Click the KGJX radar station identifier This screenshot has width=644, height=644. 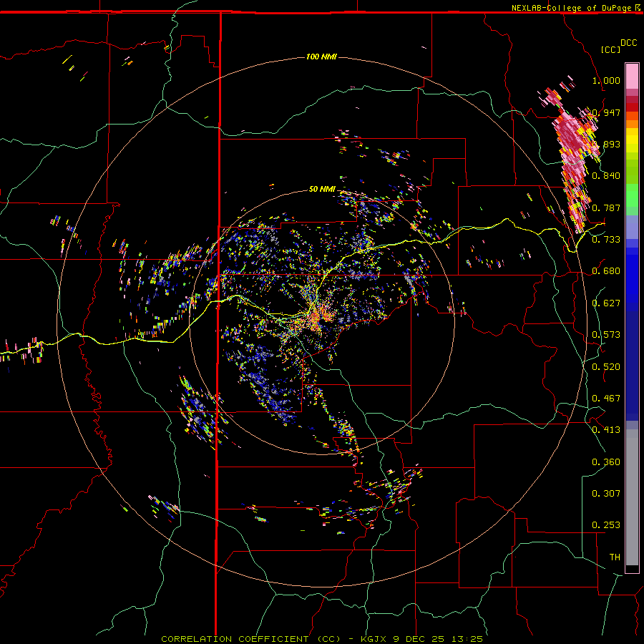(373, 639)
